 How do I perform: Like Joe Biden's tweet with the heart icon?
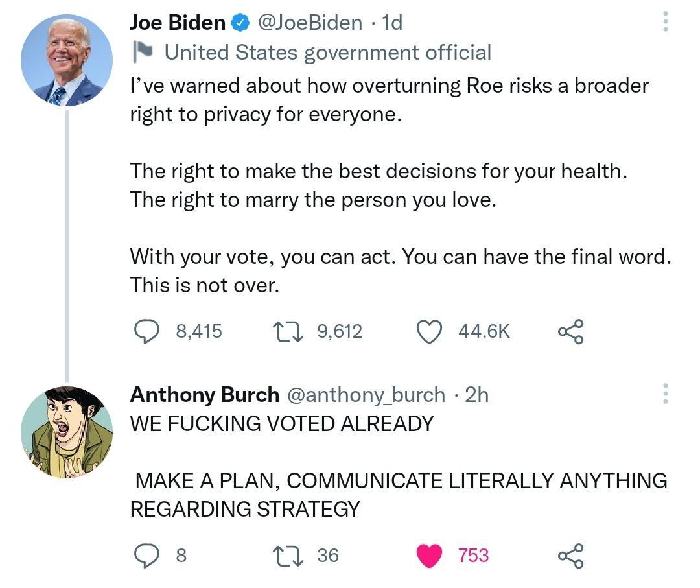(431, 331)
